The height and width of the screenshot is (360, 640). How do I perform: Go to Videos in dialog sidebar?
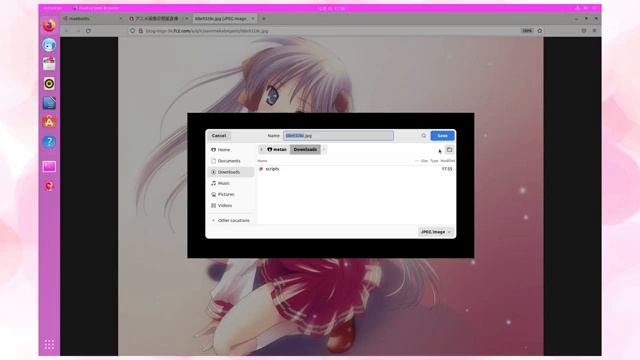[231, 205]
